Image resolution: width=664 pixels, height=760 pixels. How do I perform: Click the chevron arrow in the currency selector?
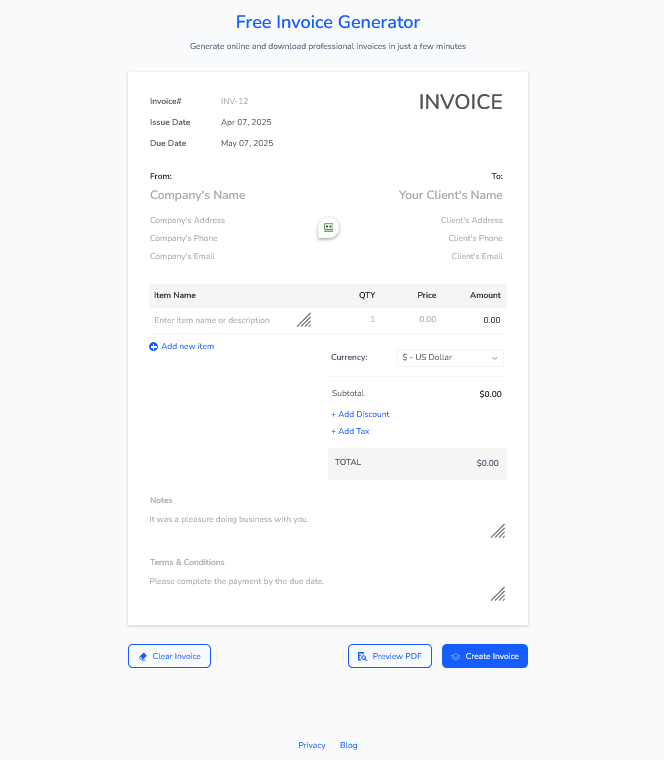point(494,358)
